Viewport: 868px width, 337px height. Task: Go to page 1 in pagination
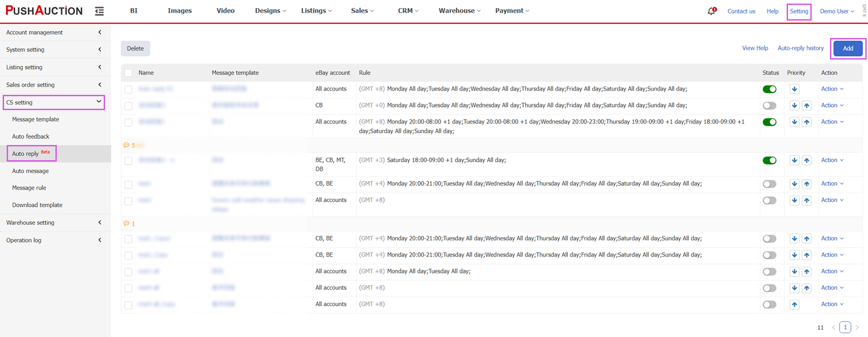pos(845,327)
